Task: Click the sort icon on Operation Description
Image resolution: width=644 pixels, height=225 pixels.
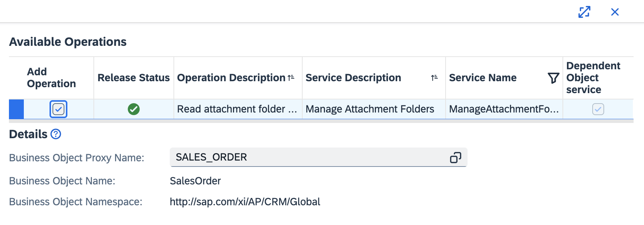Action: (x=290, y=77)
